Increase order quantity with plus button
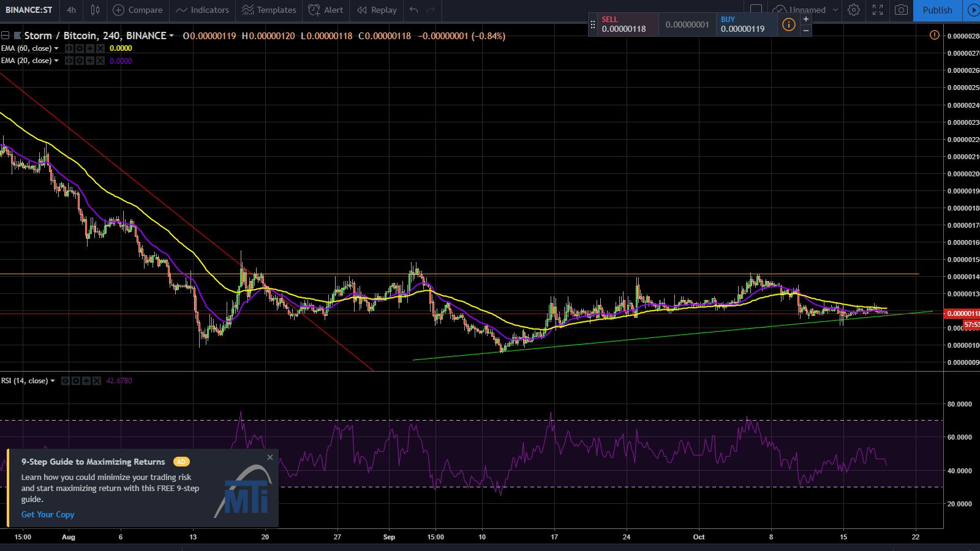This screenshot has height=551, width=980. [806, 19]
